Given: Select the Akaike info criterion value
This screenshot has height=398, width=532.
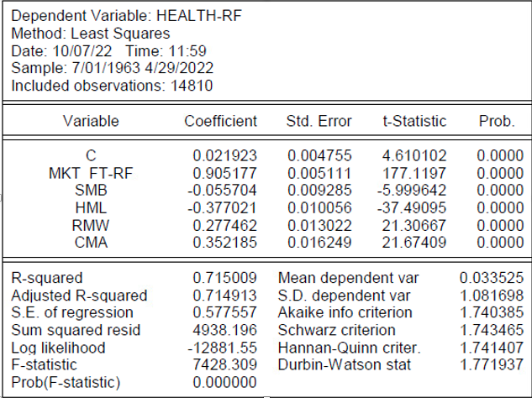Looking at the screenshot, I should pos(492,312).
